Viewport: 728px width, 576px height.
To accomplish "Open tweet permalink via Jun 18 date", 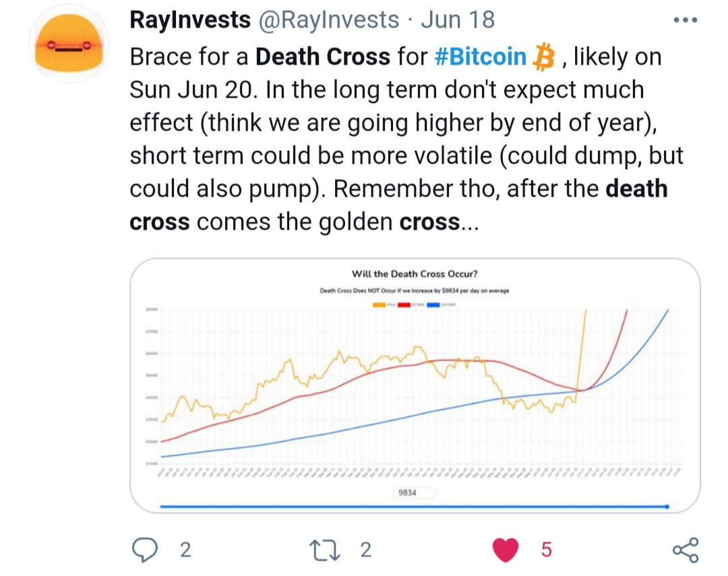I will (458, 20).
